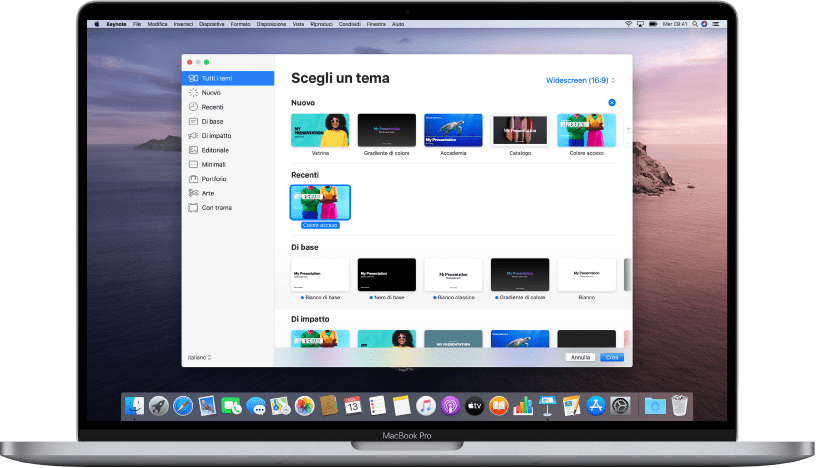Select Colore acceso thumbnail under Recenti

(320, 202)
